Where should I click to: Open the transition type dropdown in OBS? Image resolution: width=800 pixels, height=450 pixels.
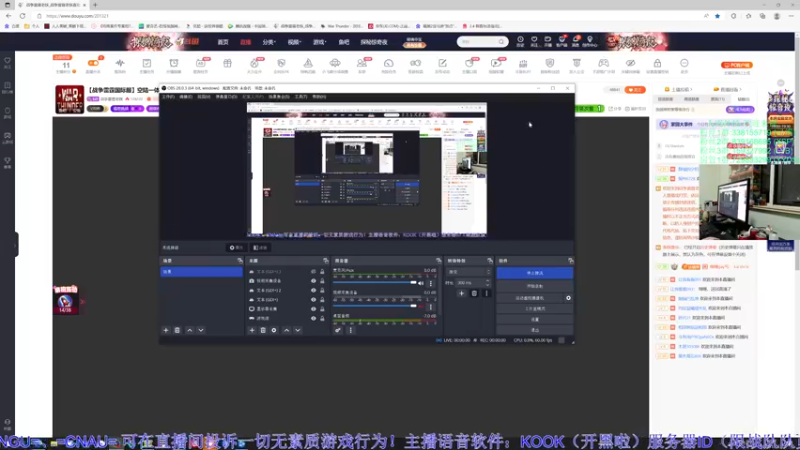(468, 272)
